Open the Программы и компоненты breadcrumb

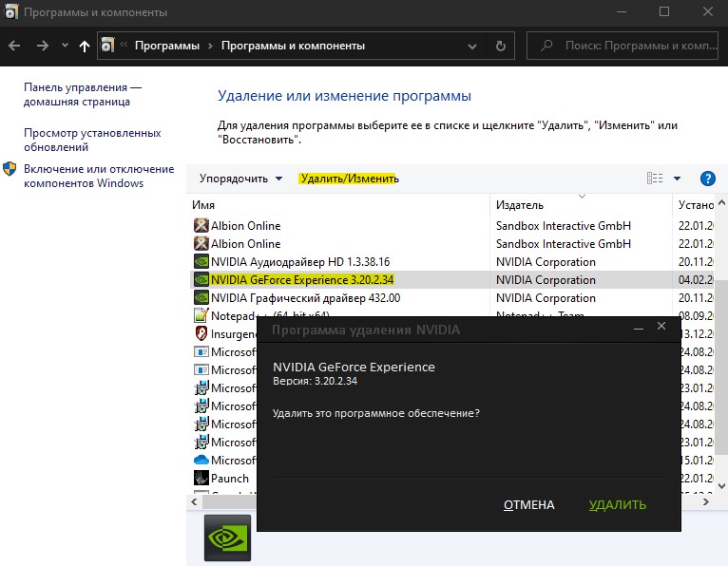tap(293, 46)
